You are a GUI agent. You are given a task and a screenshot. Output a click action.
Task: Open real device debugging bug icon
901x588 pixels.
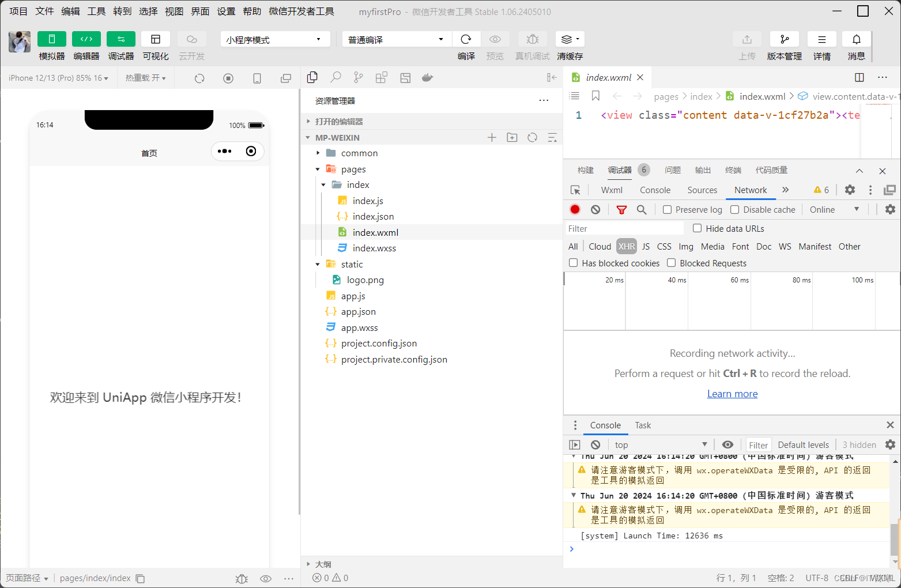pos(533,39)
